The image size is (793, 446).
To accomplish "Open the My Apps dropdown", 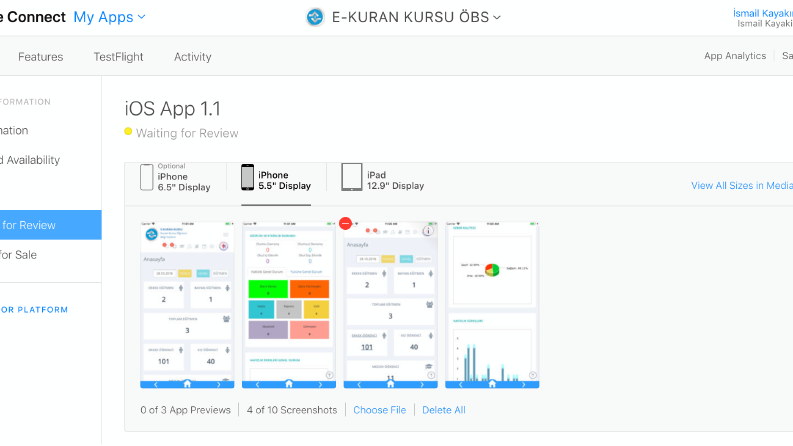I will point(110,17).
